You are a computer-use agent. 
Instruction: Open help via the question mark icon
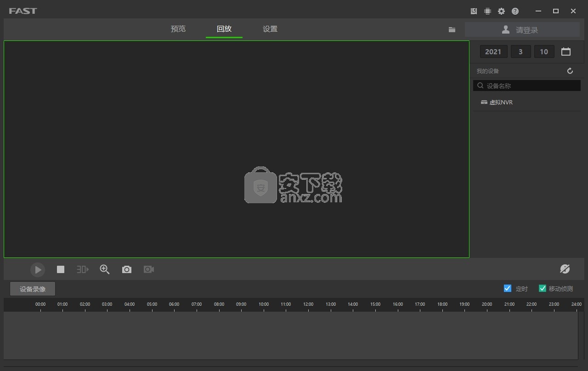(515, 11)
